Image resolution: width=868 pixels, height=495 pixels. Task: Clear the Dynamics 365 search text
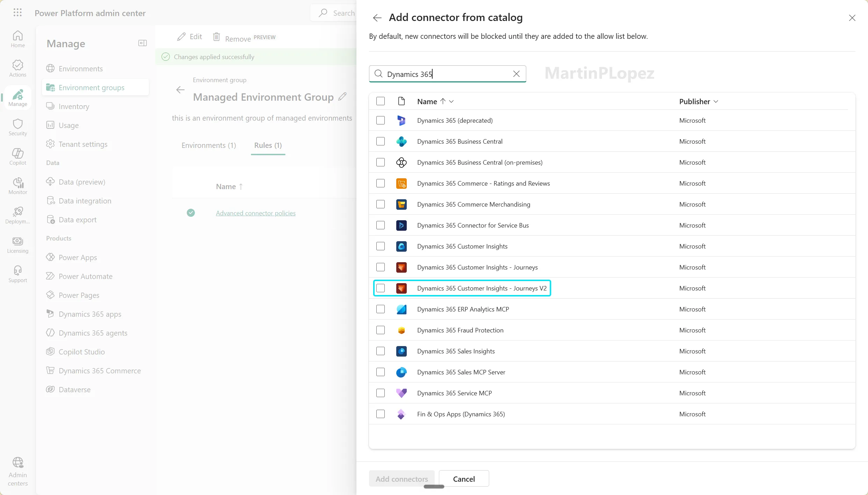[516, 74]
